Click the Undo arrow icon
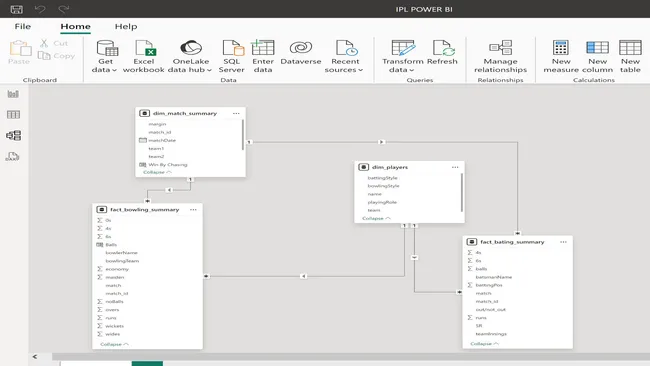Screen dimensions: 650x366 pos(40,9)
